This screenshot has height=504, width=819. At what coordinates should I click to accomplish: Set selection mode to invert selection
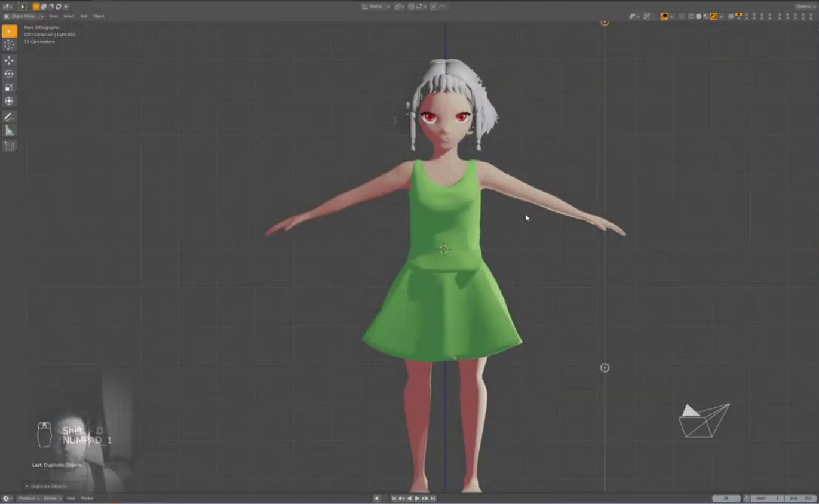click(58, 7)
